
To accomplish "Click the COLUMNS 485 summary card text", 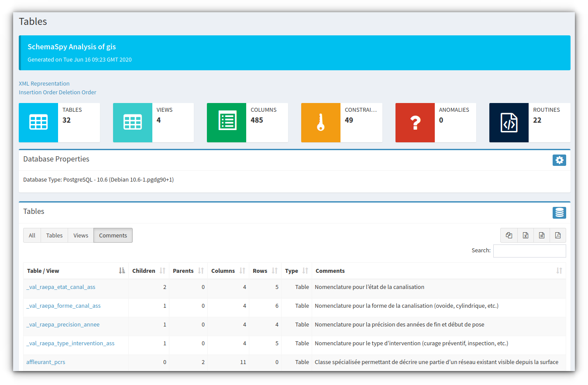I will click(x=264, y=115).
